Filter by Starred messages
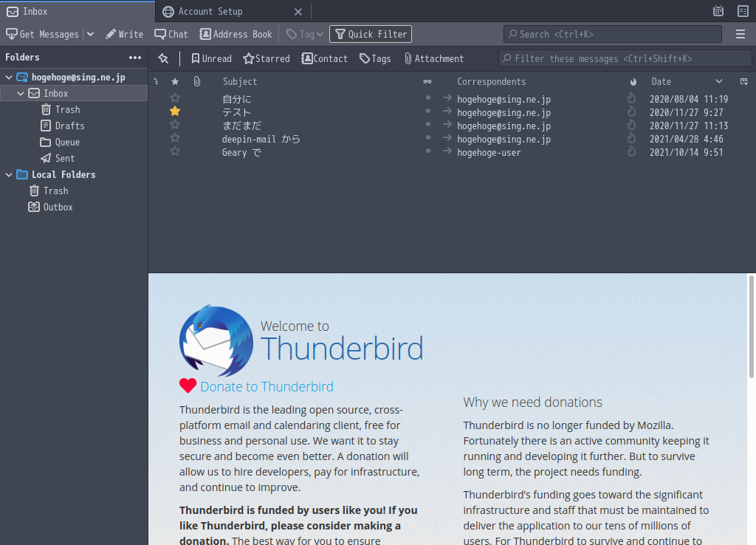Screen dimensions: 756x545 (267, 58)
